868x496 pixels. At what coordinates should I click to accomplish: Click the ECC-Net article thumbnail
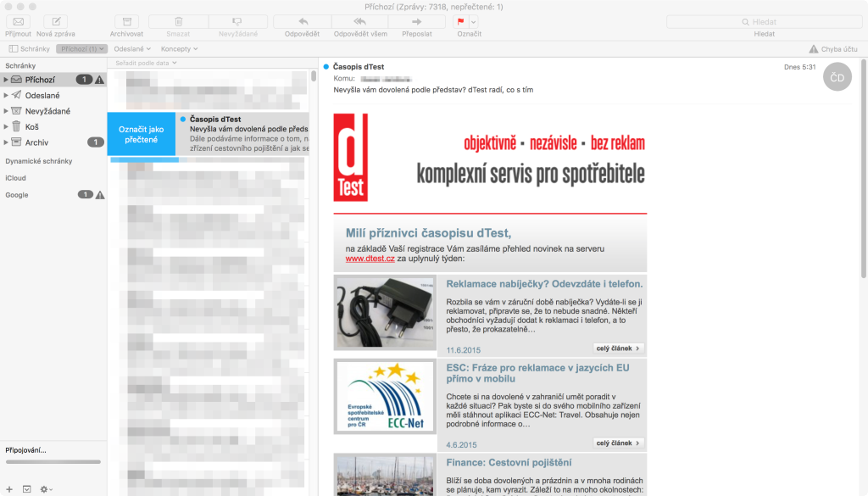point(385,396)
